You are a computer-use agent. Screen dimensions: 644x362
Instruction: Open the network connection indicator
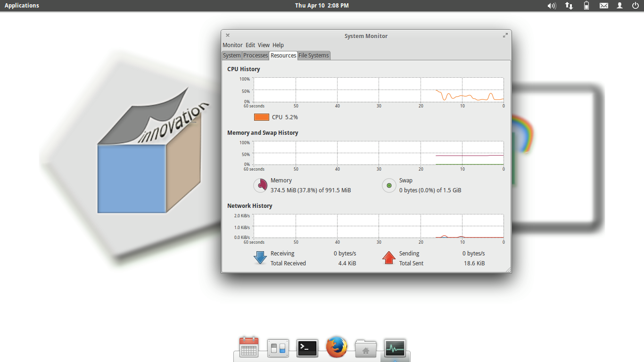(569, 6)
